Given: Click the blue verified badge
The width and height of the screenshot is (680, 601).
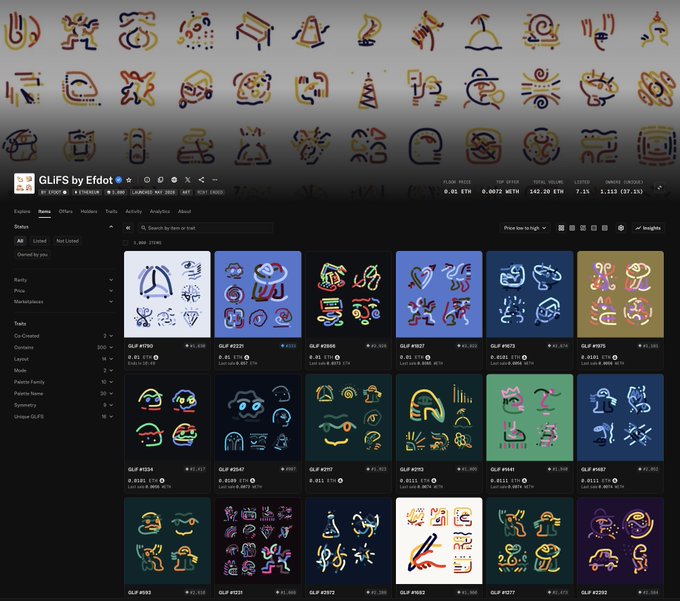Looking at the screenshot, I should coord(118,180).
